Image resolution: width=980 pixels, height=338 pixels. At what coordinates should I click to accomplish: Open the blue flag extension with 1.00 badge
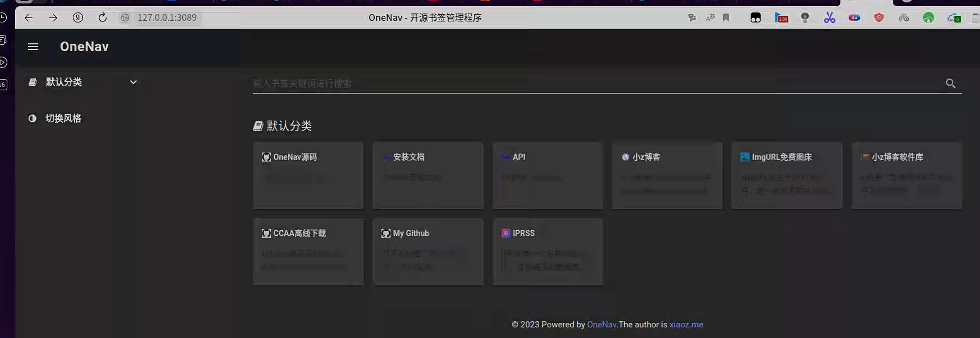(781, 18)
